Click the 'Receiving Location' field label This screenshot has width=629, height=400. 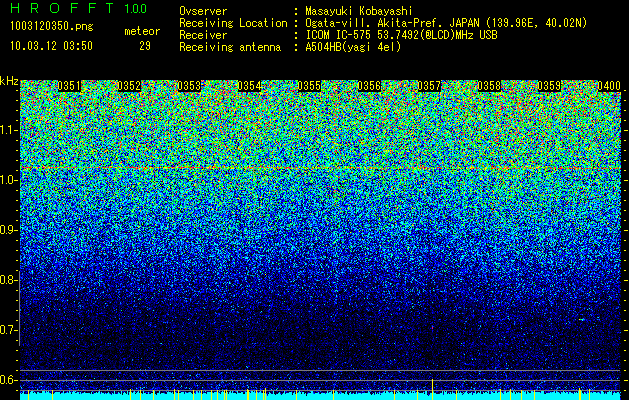point(233,23)
